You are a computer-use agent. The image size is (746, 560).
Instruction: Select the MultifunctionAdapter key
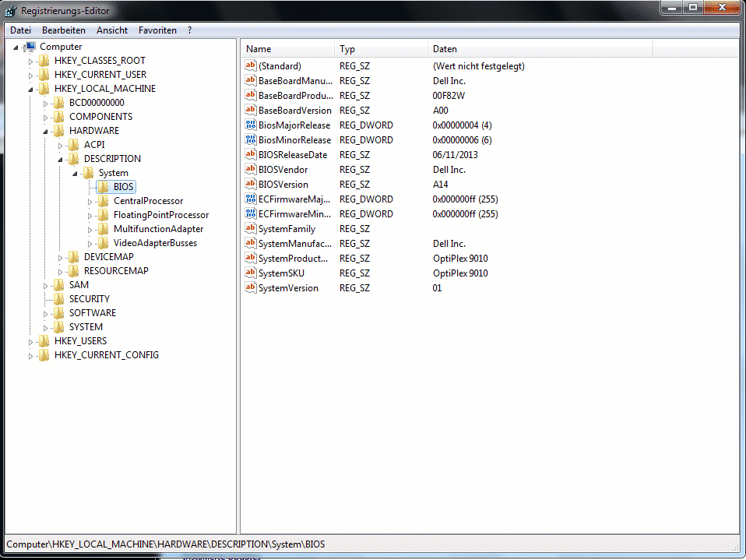(x=158, y=229)
